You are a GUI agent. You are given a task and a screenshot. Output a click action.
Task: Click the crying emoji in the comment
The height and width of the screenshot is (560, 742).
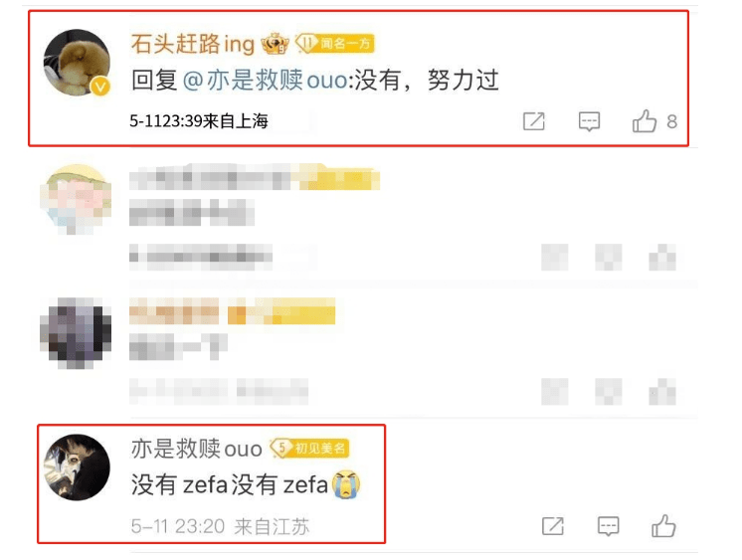(x=346, y=484)
